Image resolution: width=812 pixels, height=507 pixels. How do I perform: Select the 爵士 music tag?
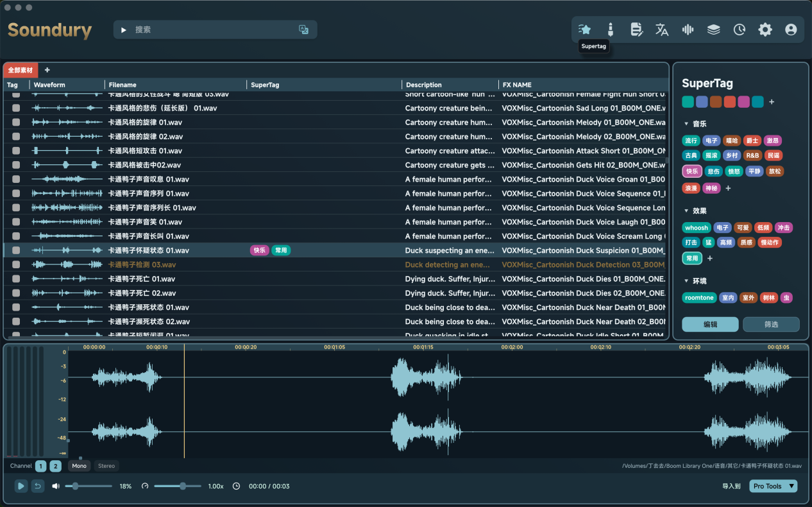[x=752, y=141]
